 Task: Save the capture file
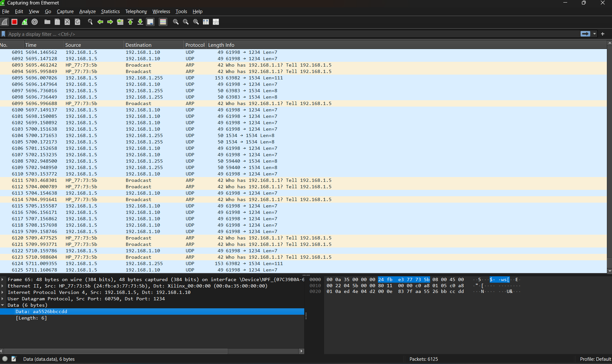[x=57, y=22]
